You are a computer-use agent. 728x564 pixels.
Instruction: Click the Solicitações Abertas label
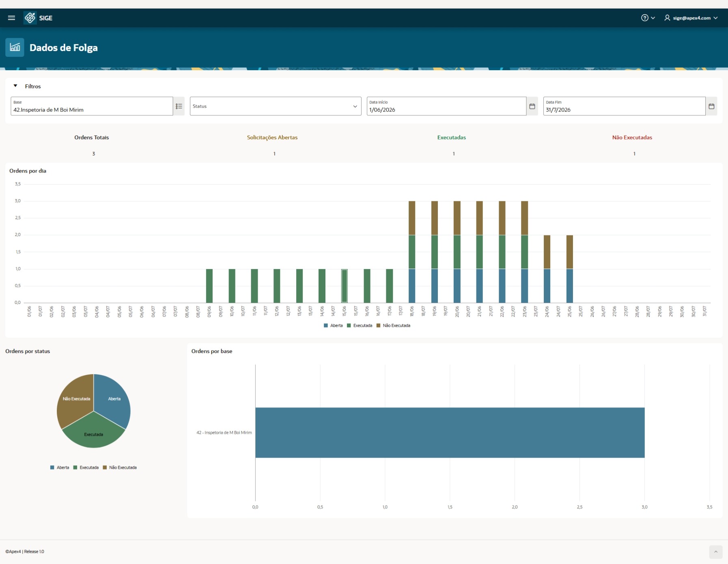(272, 138)
